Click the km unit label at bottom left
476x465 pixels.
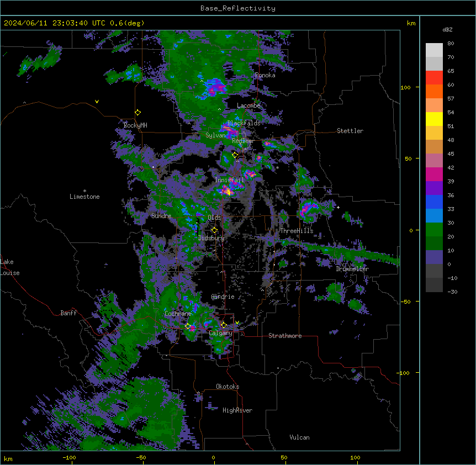8,459
